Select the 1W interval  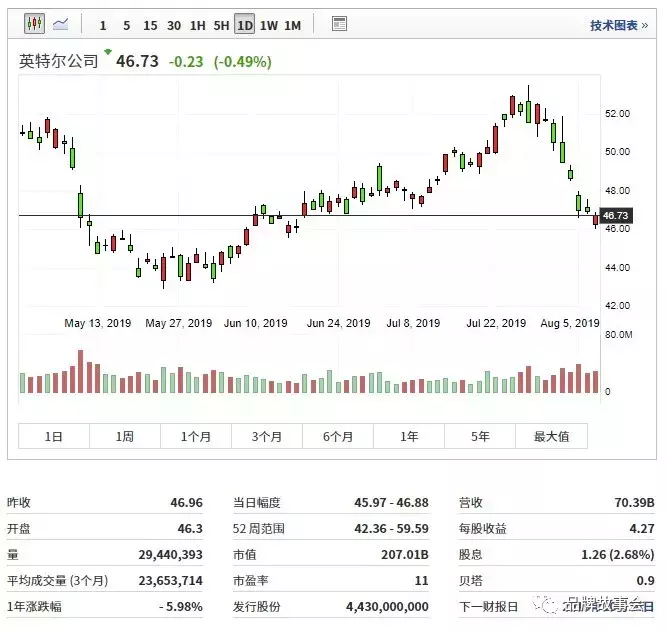268,25
